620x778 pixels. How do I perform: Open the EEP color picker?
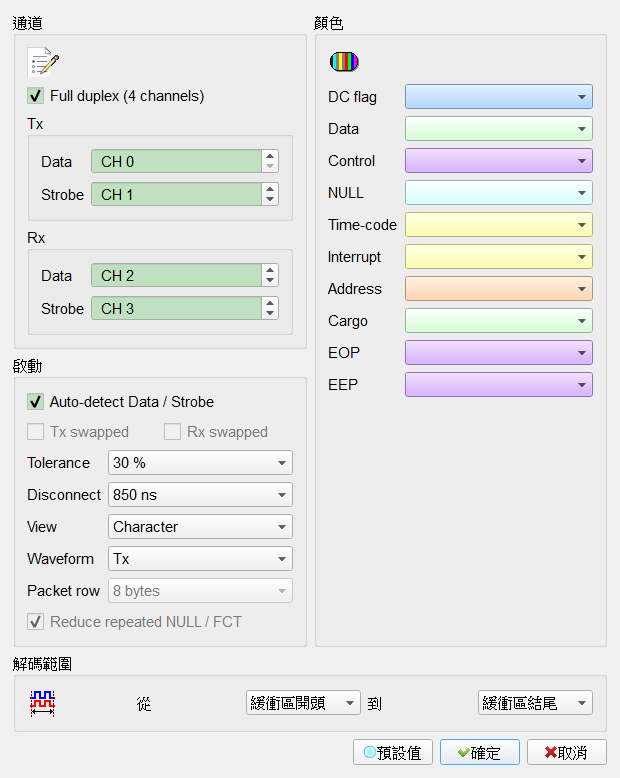[x=499, y=385]
